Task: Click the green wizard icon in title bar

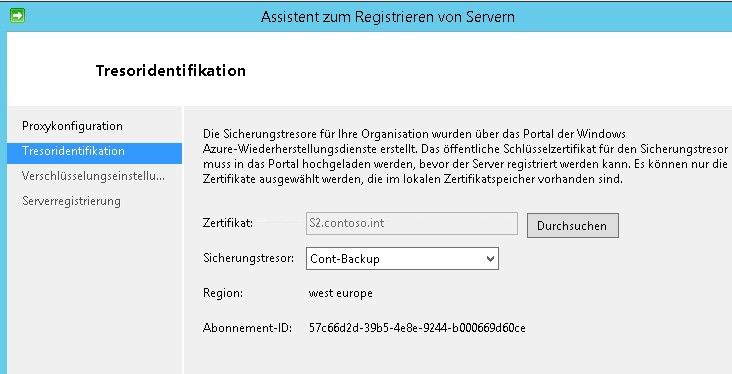Action: (x=17, y=16)
